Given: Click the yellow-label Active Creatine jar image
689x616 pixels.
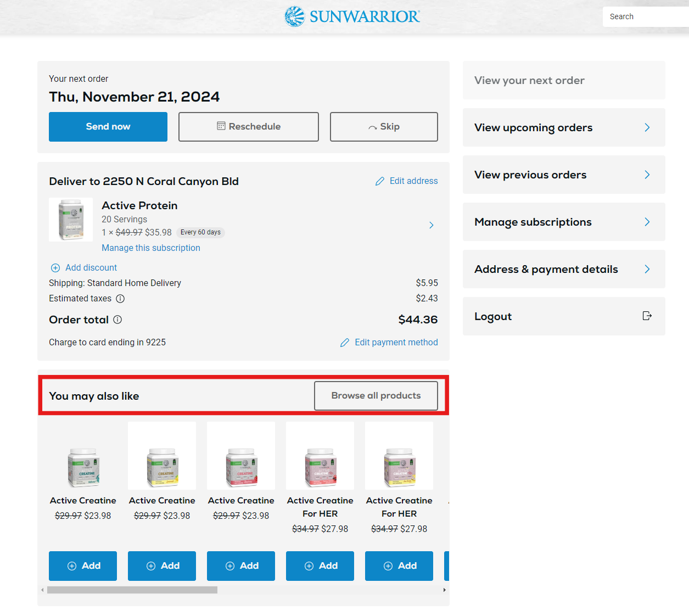Looking at the screenshot, I should (x=162, y=456).
